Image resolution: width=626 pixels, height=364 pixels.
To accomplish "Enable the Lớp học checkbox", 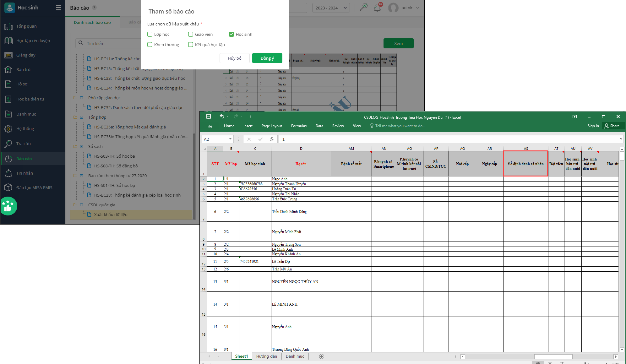I will [x=150, y=34].
